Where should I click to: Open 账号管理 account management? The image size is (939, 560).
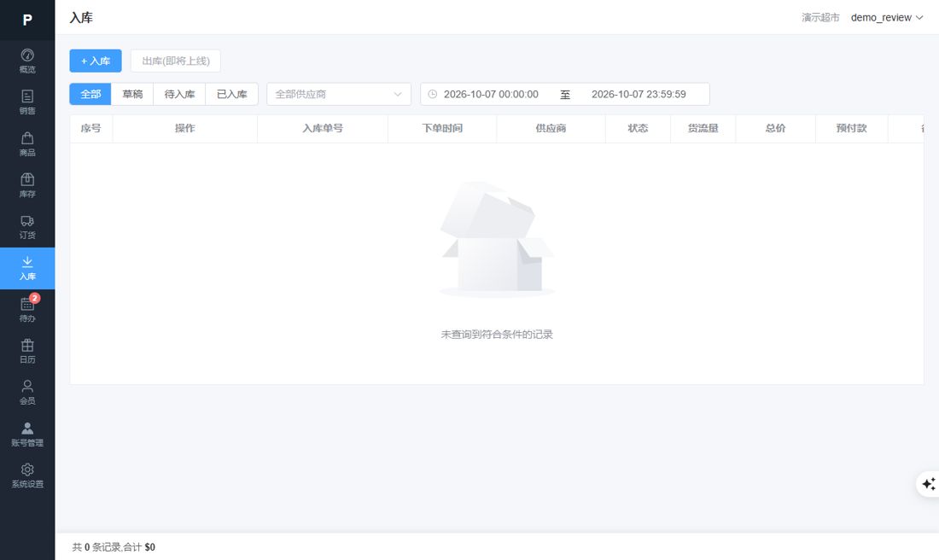(27, 435)
